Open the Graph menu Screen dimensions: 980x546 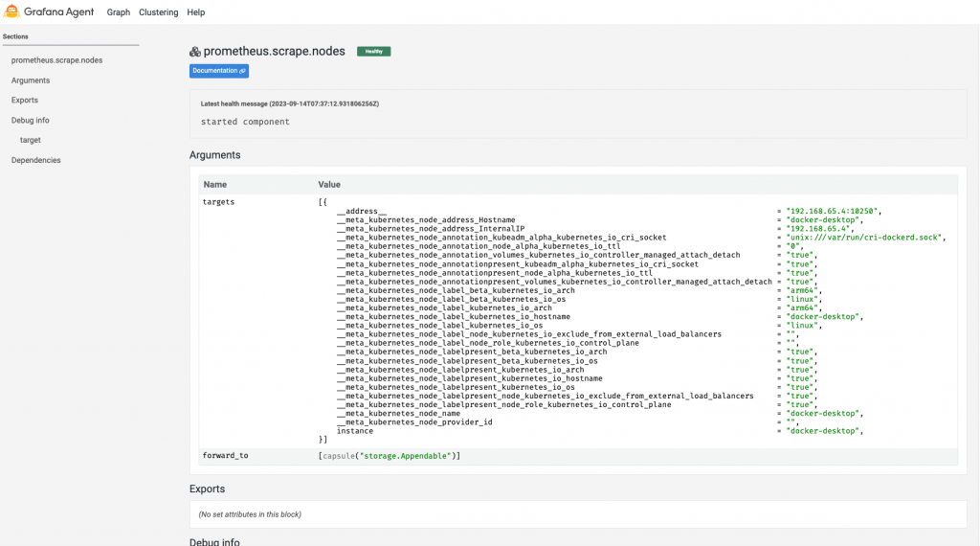(x=118, y=12)
